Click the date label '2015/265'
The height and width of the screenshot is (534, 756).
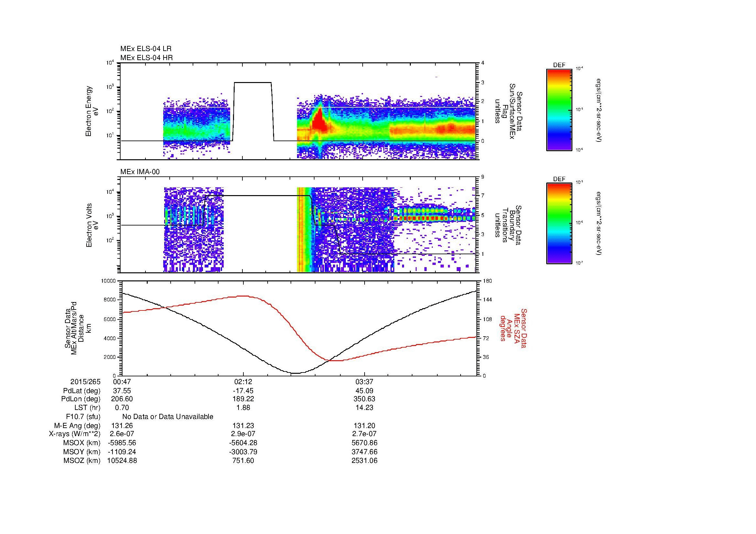[x=85, y=382]
